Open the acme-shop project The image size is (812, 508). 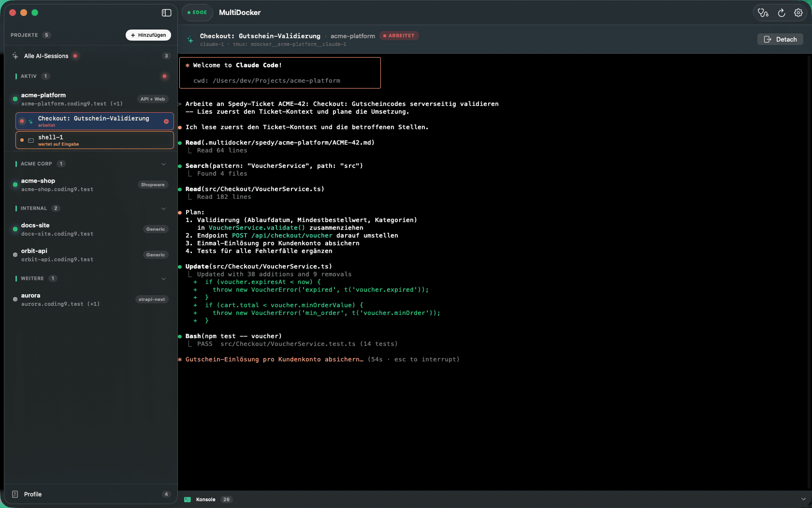tap(91, 185)
